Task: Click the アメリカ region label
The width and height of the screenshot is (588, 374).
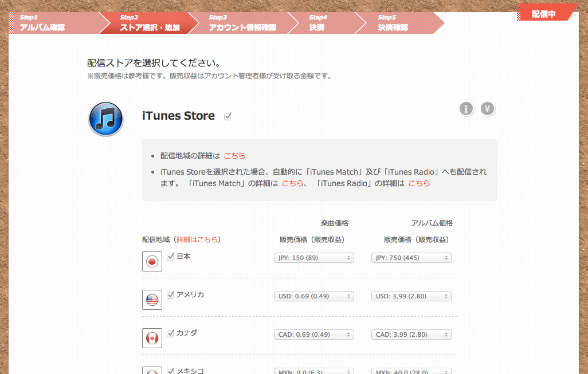Action: coord(190,294)
